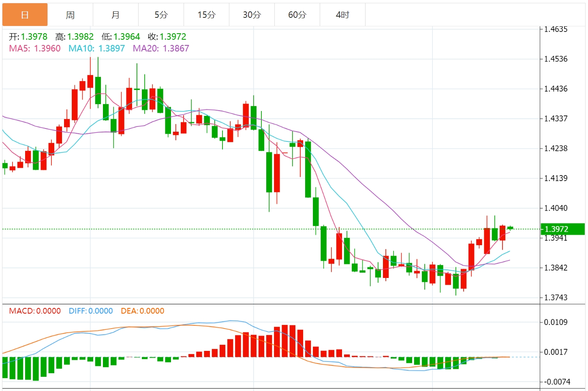This screenshot has height=391, width=588.
Task: Click the tallest red MACD histogram bar
Action: (x=285, y=341)
